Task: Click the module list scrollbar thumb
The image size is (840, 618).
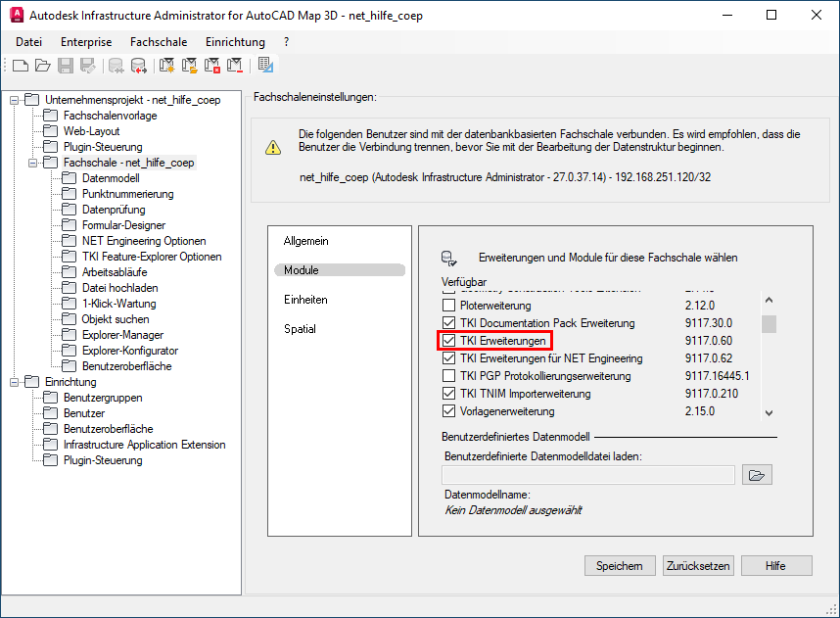Action: pyautogui.click(x=770, y=324)
